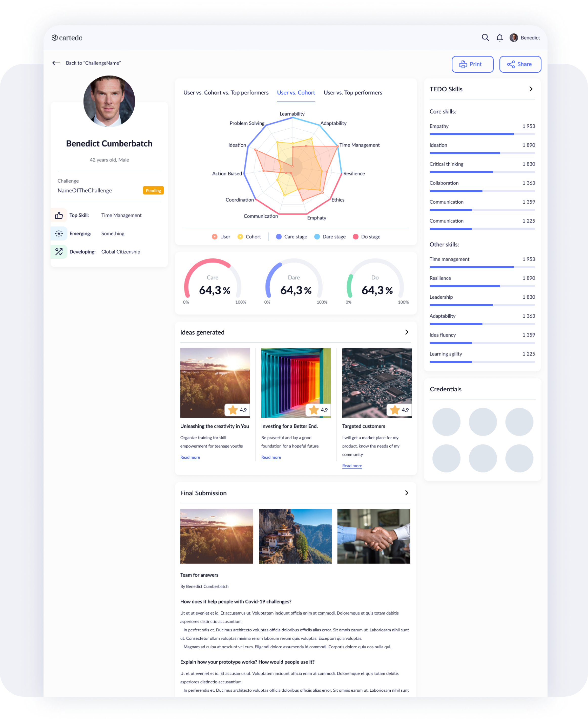Click the Print button

point(472,64)
